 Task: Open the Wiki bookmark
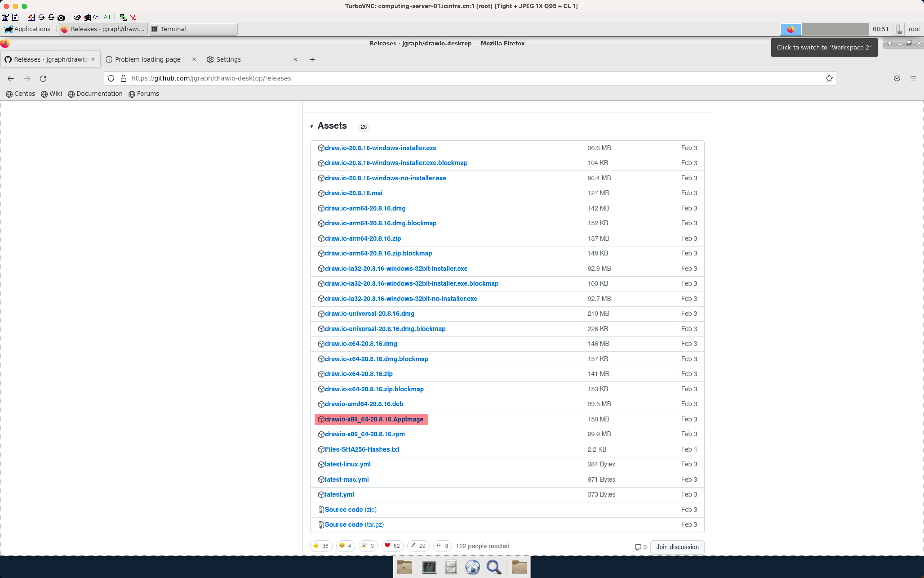click(x=51, y=94)
